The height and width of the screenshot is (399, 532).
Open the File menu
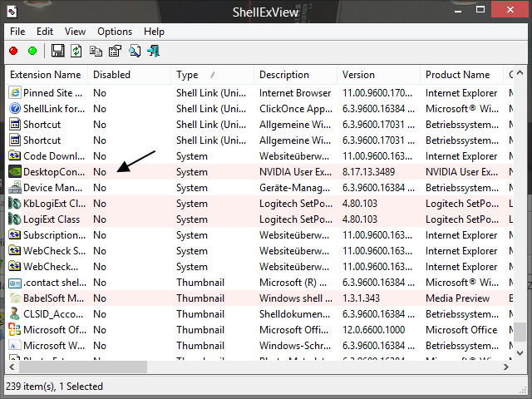click(17, 32)
